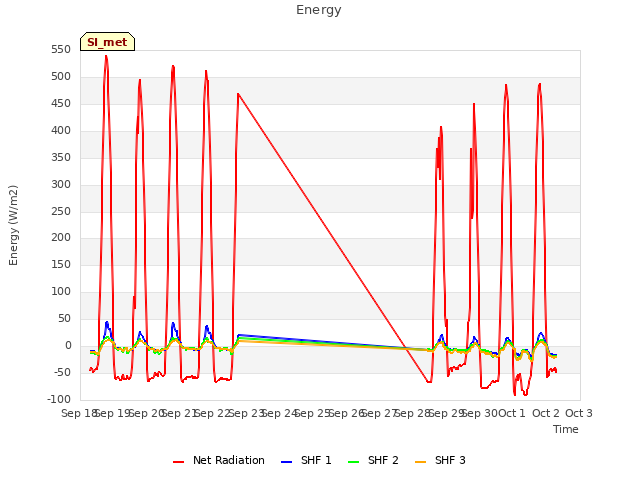Screen dimensions: 640x480
Task: Click the 150 y-axis label
Action: pos(61,264)
